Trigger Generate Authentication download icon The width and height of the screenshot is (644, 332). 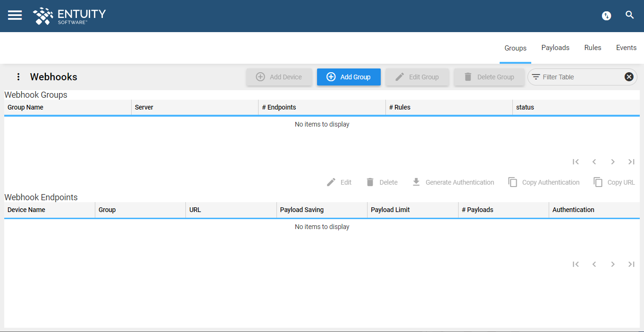[452, 182]
